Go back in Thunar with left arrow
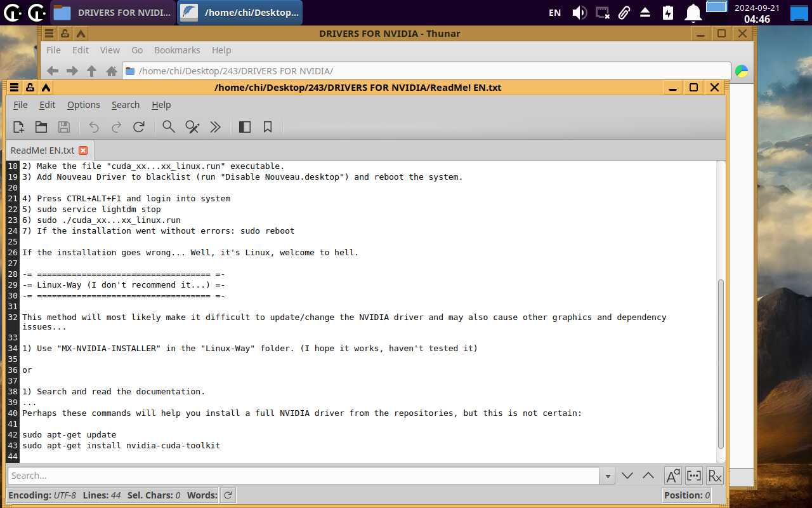The width and height of the screenshot is (812, 508). click(53, 71)
